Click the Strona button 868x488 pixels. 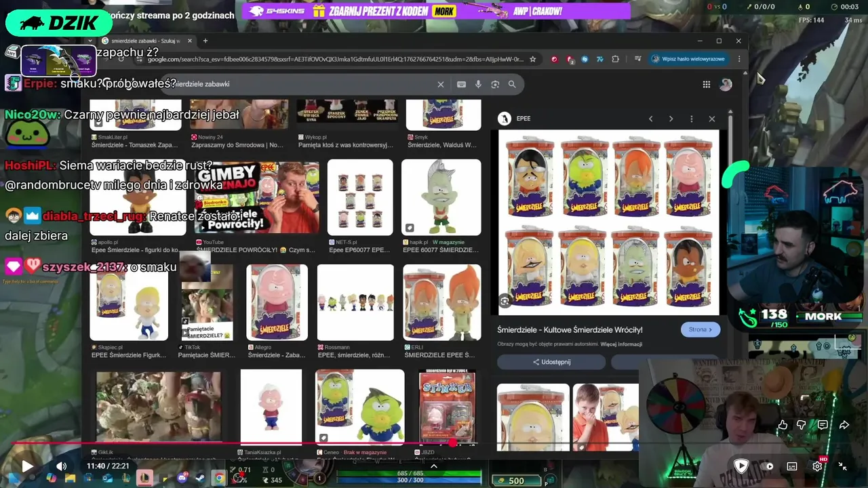click(700, 330)
